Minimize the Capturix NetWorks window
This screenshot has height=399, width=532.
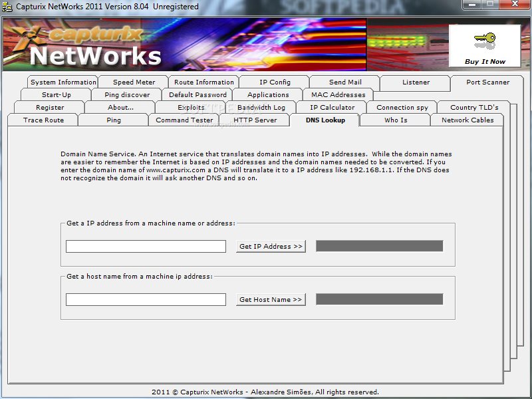point(472,5)
